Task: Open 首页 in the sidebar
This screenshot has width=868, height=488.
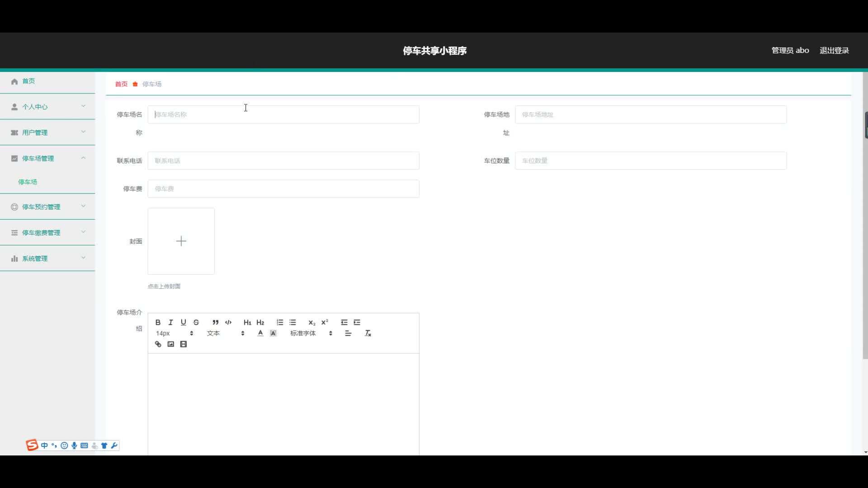Action: 28,81
